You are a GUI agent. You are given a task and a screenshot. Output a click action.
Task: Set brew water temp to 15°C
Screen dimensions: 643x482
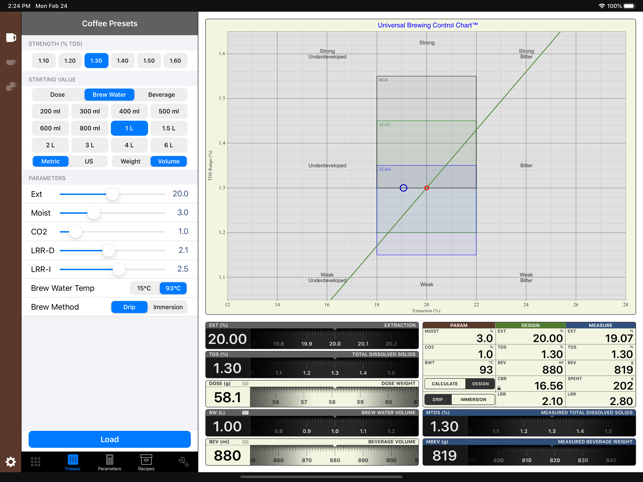click(144, 288)
